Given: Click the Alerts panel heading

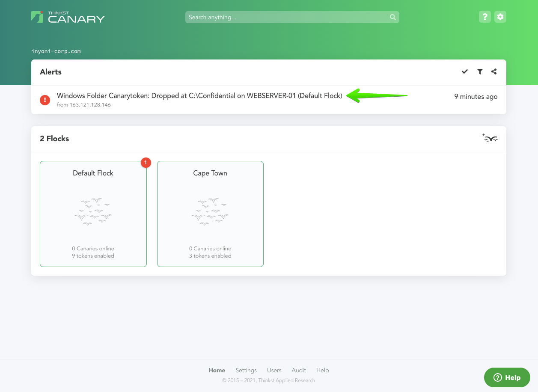Looking at the screenshot, I should [x=51, y=72].
